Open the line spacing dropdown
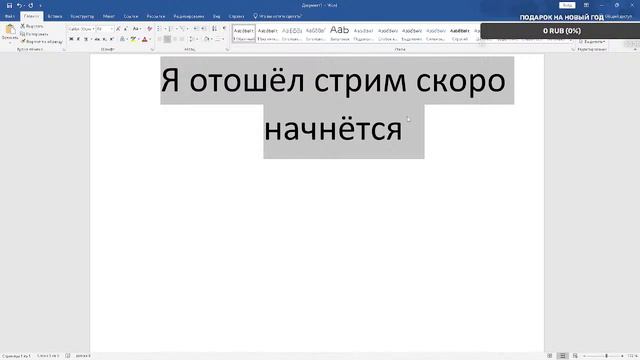The image size is (640, 360). [193, 39]
